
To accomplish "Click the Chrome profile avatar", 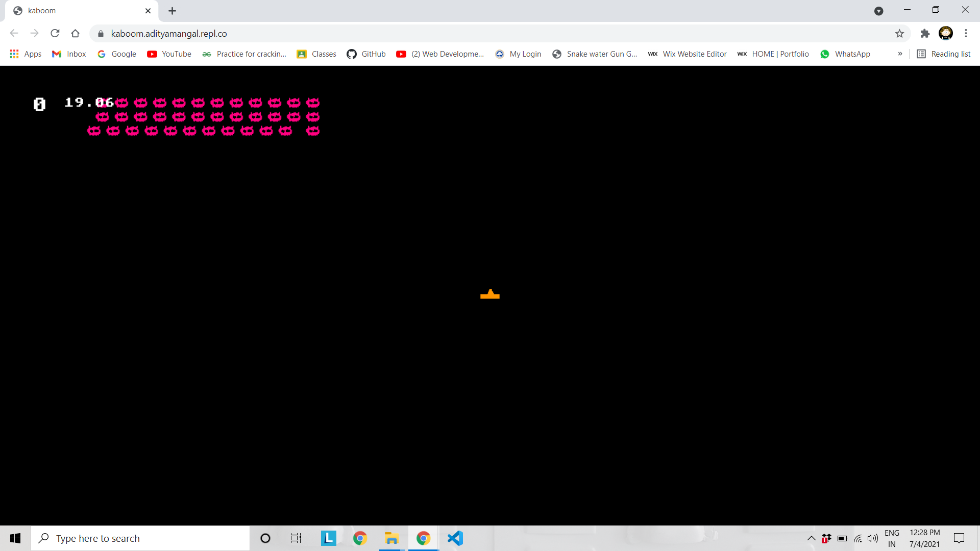I will (946, 34).
